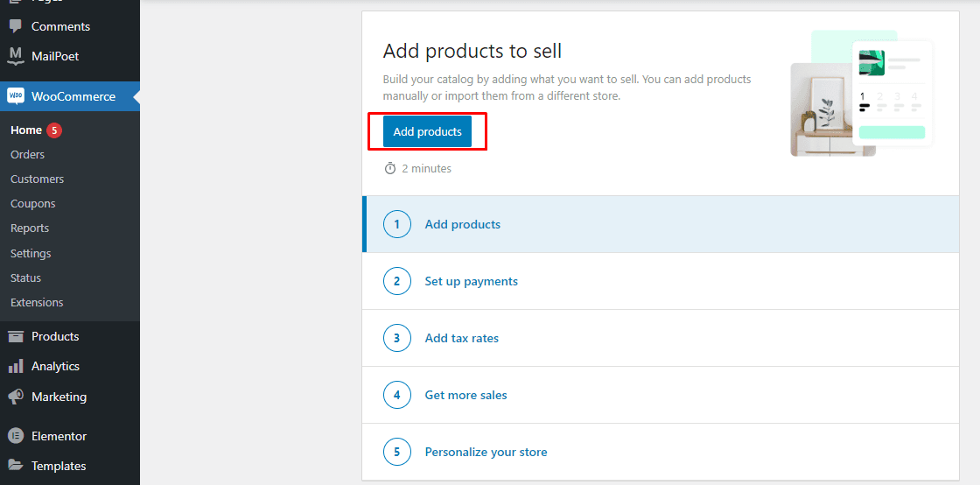Click the Comments speech bubble icon

16,26
